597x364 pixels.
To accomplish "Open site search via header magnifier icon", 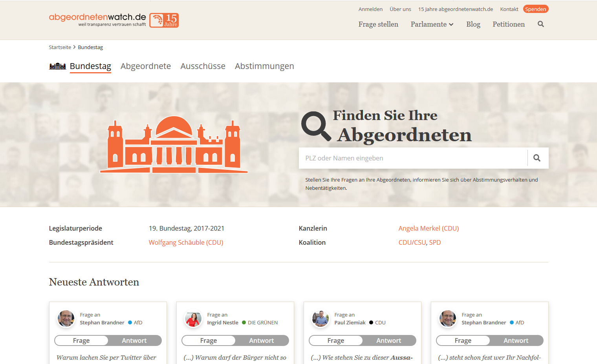I will tap(541, 24).
